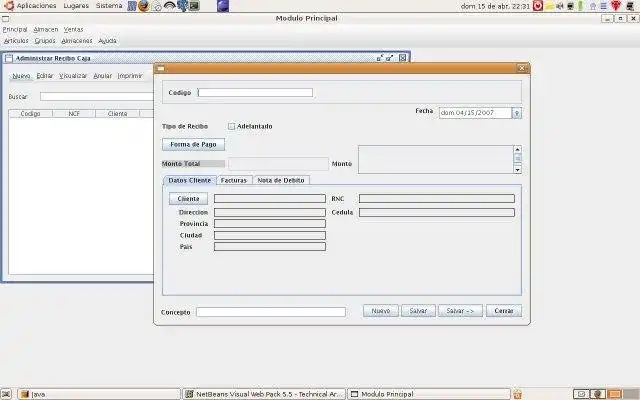Click the Salvar button
This screenshot has height=400, width=640.
coord(418,311)
